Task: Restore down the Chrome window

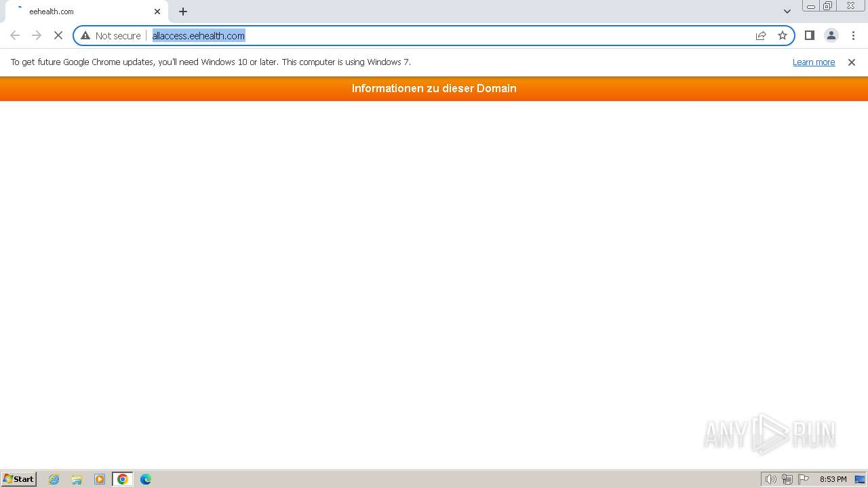Action: point(828,6)
